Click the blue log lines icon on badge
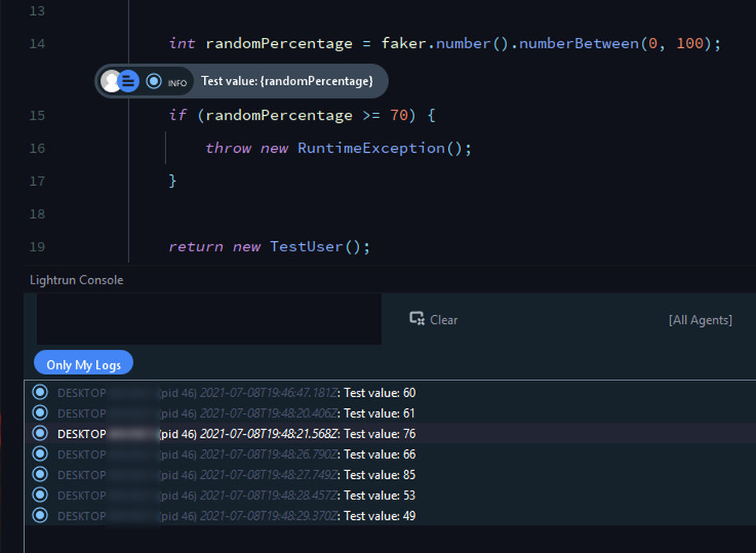This screenshot has height=553, width=756. 128,81
